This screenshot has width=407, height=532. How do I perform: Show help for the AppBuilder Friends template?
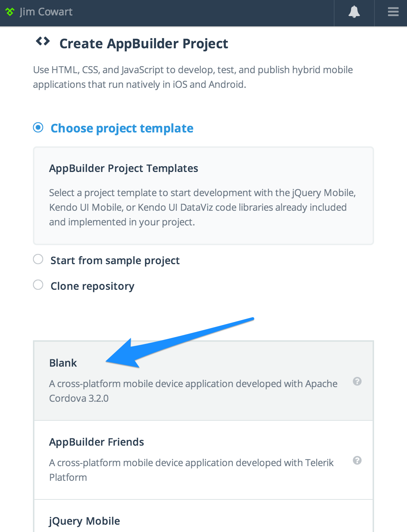[x=357, y=460]
